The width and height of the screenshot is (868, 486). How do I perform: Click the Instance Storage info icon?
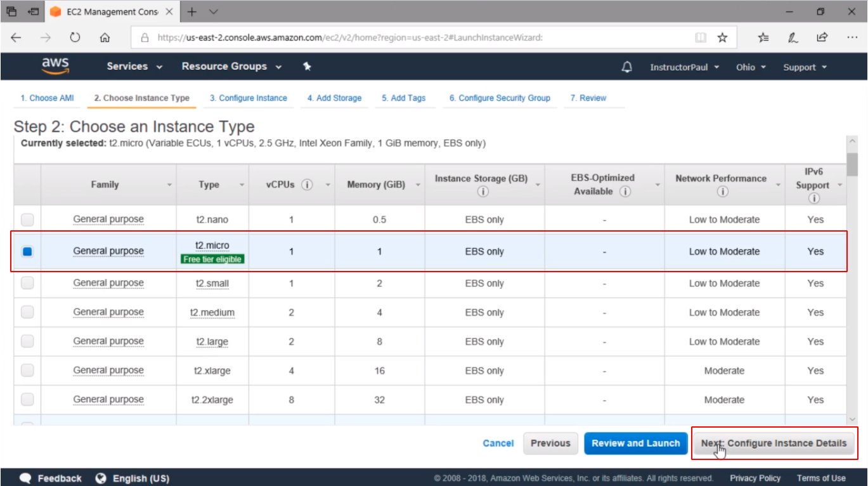[482, 192]
